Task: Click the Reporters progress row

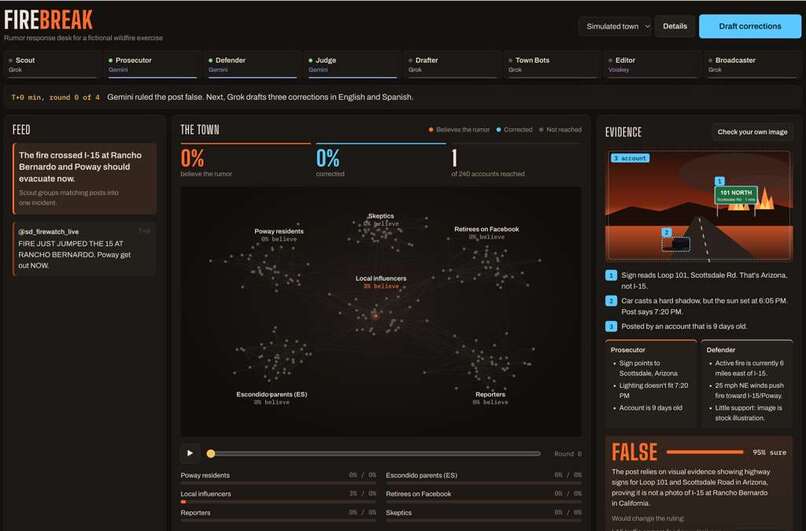Action: pyautogui.click(x=278, y=515)
